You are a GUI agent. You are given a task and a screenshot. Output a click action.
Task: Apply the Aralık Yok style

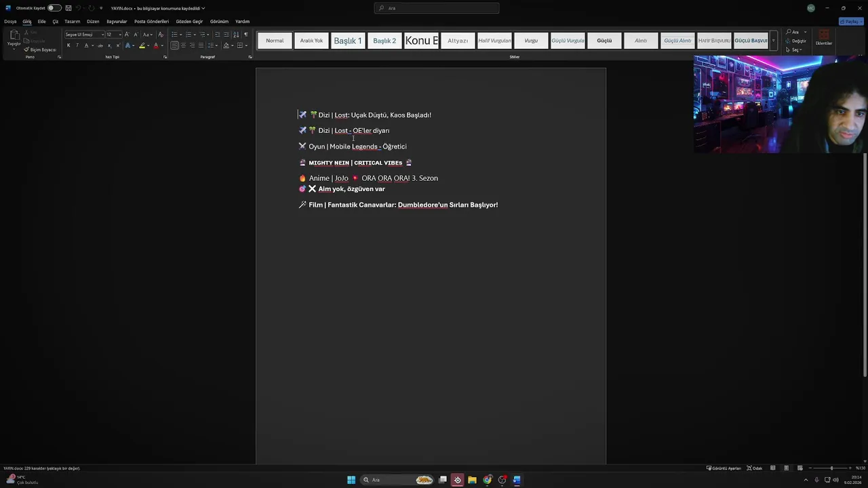(311, 41)
